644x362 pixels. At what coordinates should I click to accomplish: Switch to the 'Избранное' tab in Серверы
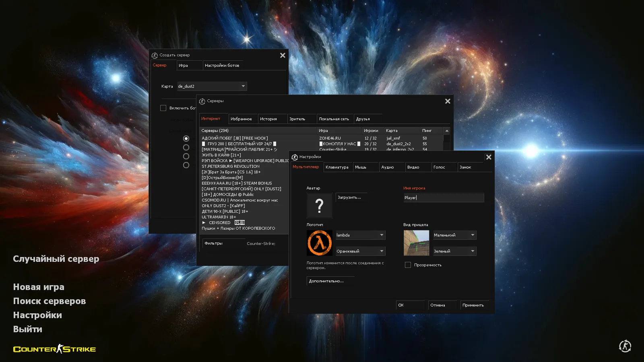[243, 119]
